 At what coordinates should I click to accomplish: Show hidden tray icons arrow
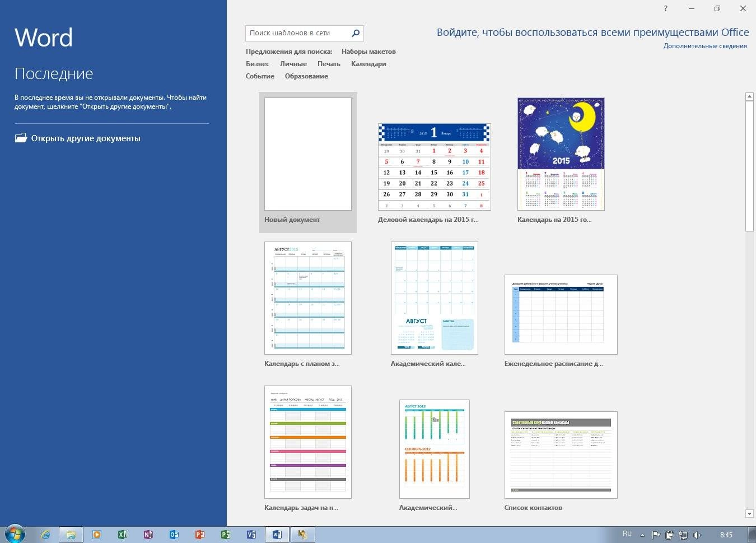(642, 535)
